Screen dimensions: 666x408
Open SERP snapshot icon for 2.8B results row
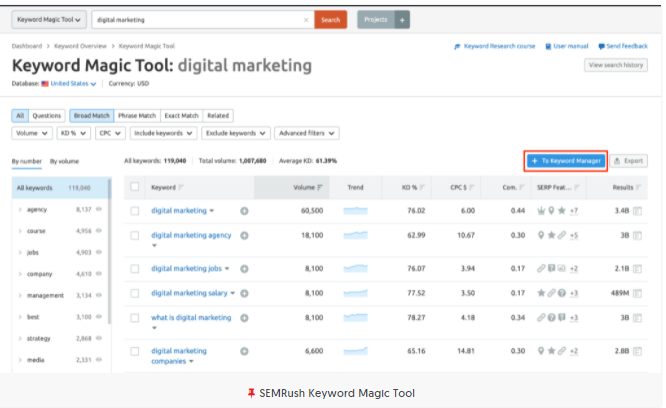pyautogui.click(x=637, y=351)
